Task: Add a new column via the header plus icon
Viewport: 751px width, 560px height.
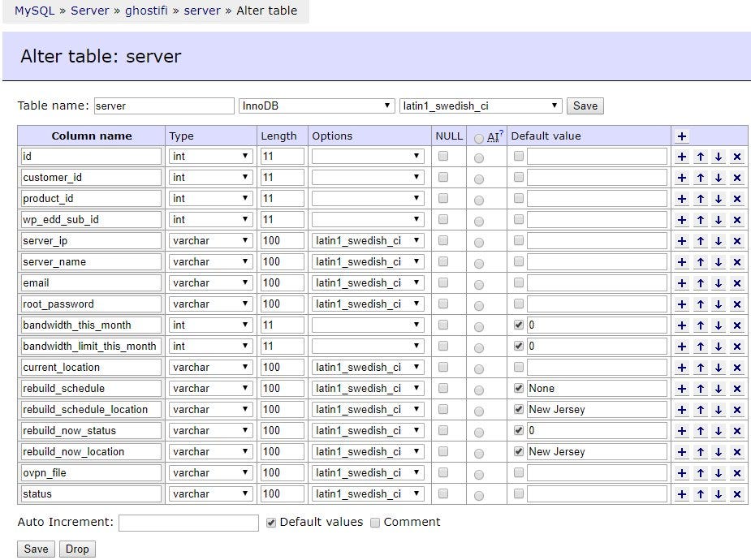Action: point(680,136)
